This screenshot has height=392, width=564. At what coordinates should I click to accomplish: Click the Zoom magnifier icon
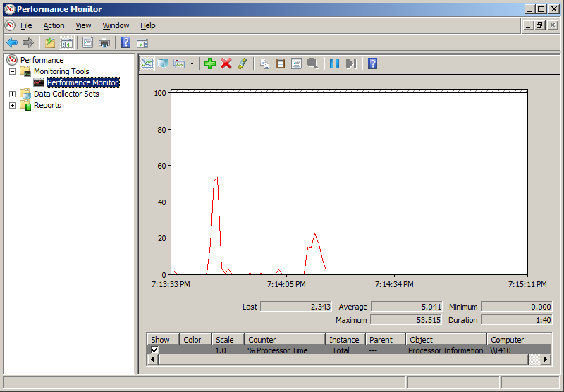point(312,63)
